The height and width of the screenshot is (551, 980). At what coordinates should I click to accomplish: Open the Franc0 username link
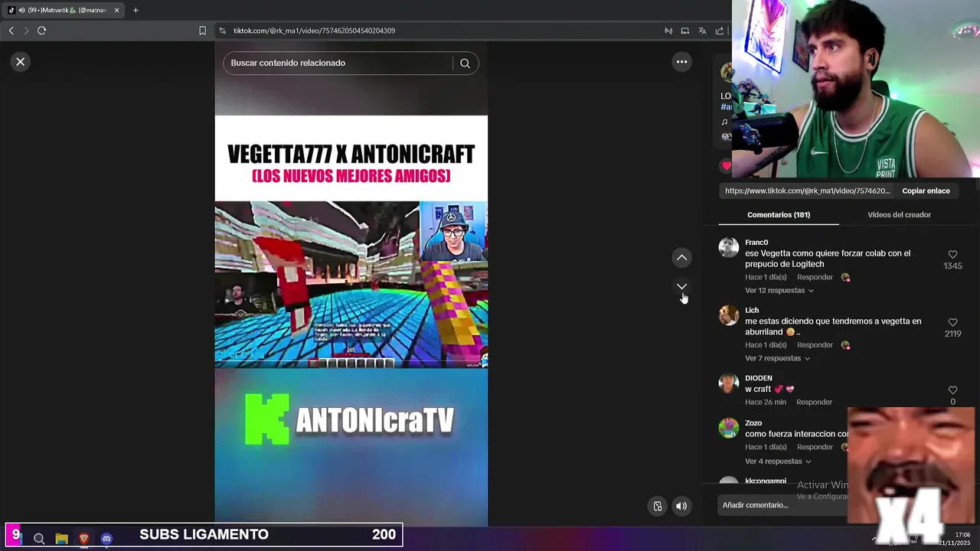756,243
